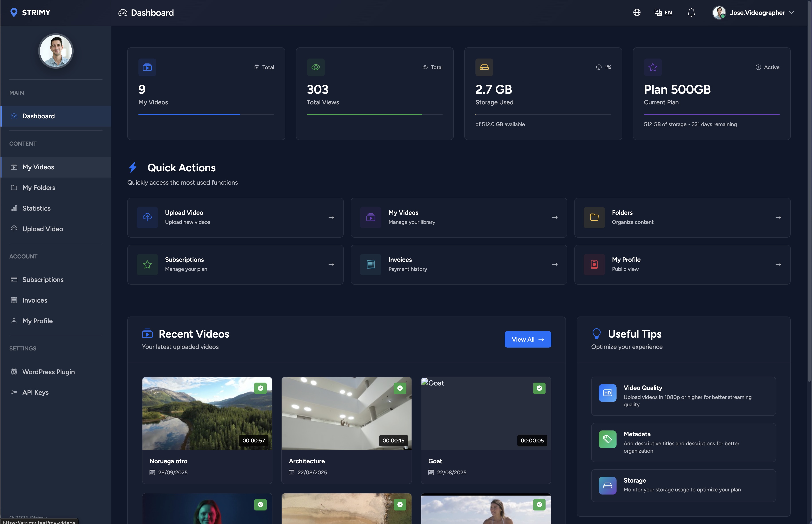Click the Strimy logo icon

[14, 12]
